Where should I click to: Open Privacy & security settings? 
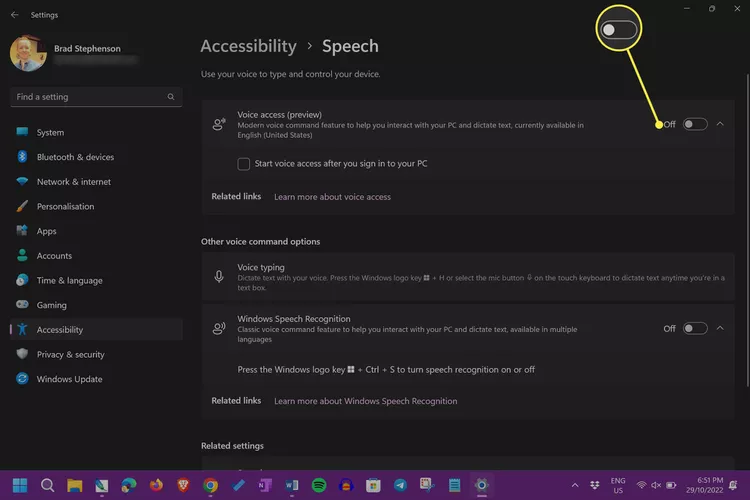pos(96,355)
